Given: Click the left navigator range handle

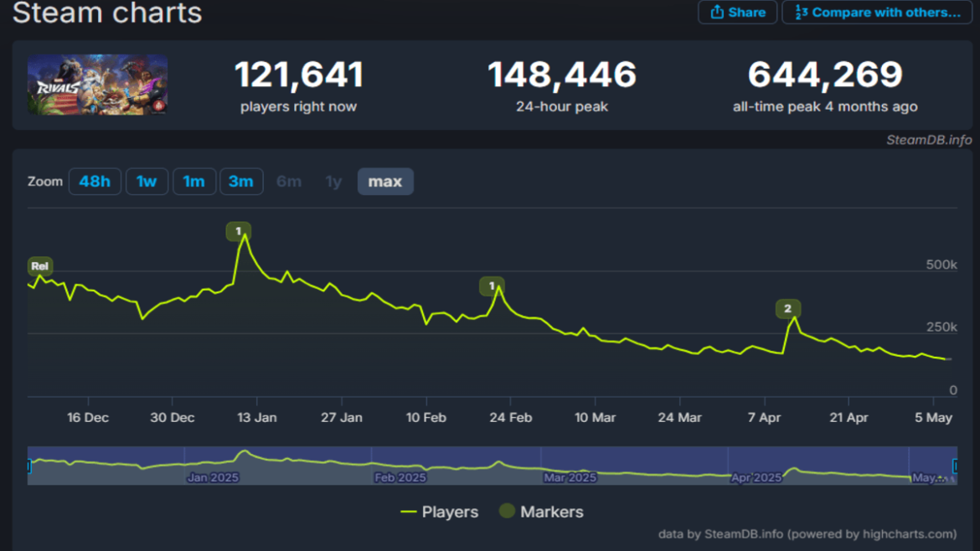Looking at the screenshot, I should (x=28, y=466).
